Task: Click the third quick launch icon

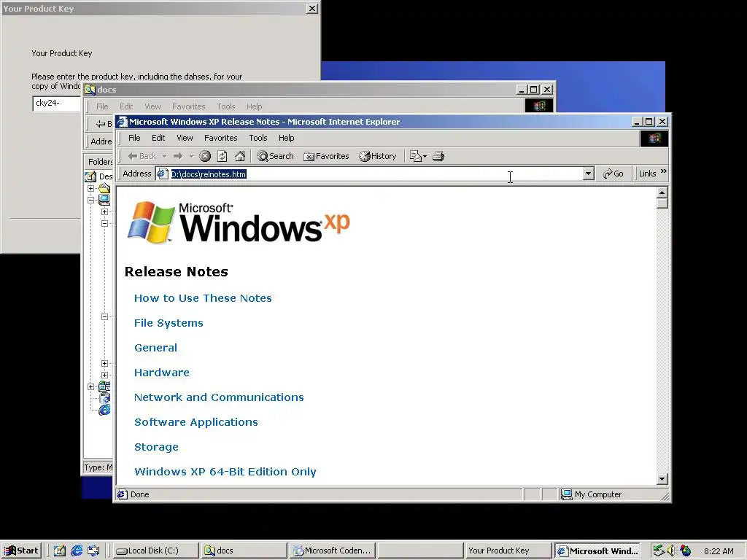Action: (x=94, y=551)
